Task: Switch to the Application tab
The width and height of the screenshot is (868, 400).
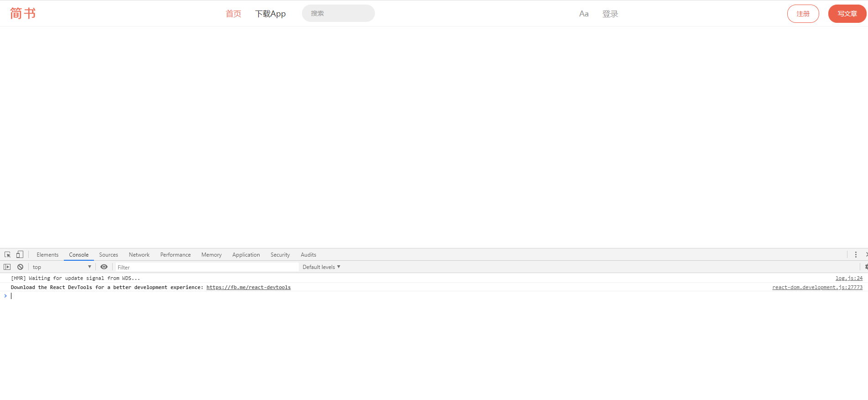Action: point(246,255)
